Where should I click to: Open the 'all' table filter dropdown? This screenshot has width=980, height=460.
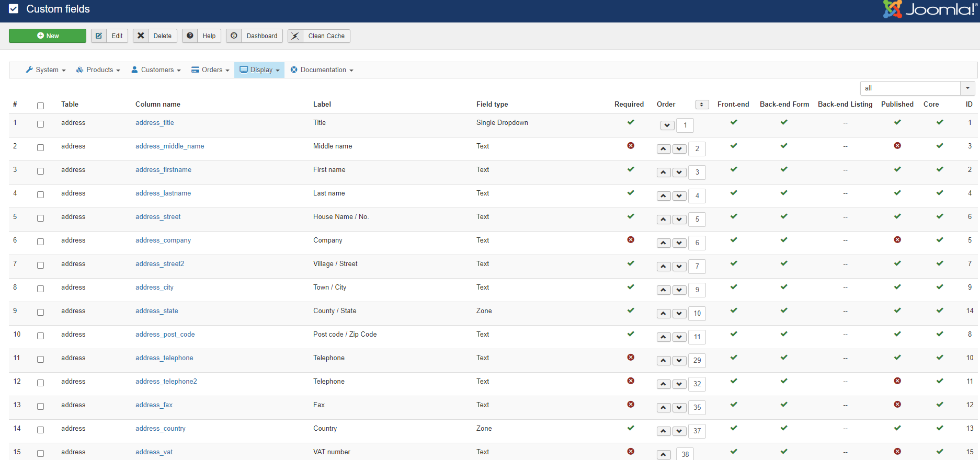tap(917, 88)
